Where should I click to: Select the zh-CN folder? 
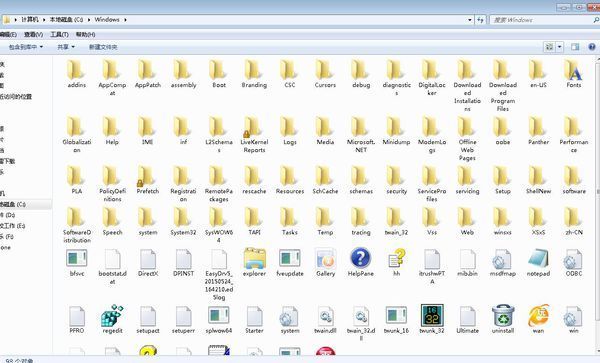574,222
